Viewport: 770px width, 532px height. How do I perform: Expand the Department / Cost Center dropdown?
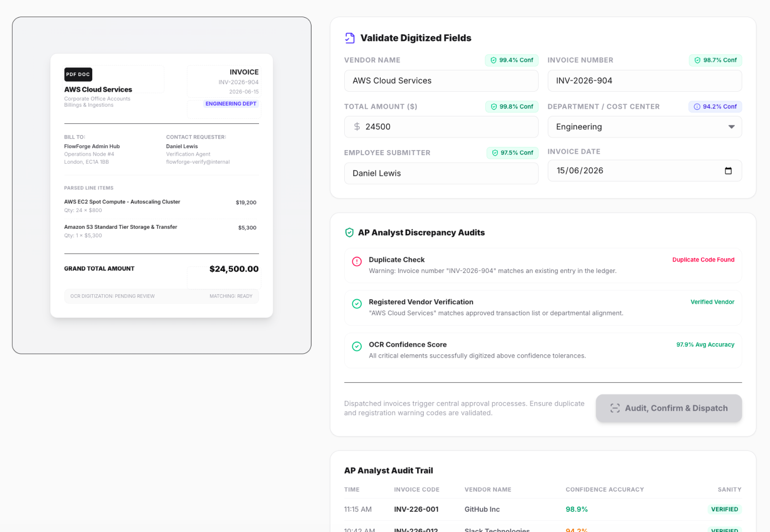coord(645,127)
